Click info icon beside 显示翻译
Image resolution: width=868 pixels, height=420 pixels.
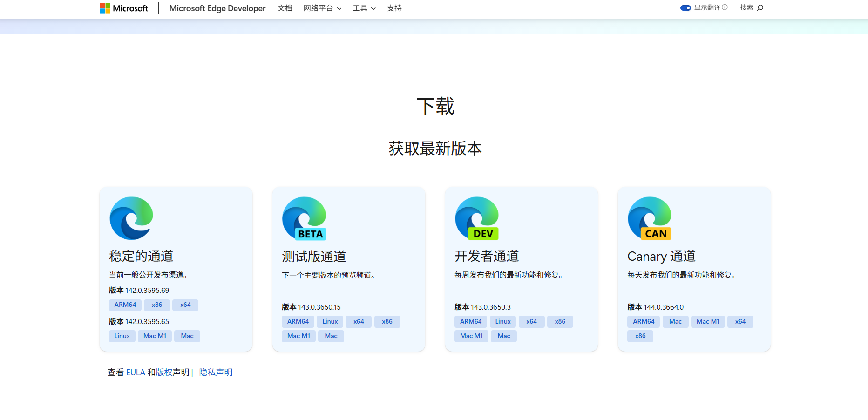click(x=725, y=7)
